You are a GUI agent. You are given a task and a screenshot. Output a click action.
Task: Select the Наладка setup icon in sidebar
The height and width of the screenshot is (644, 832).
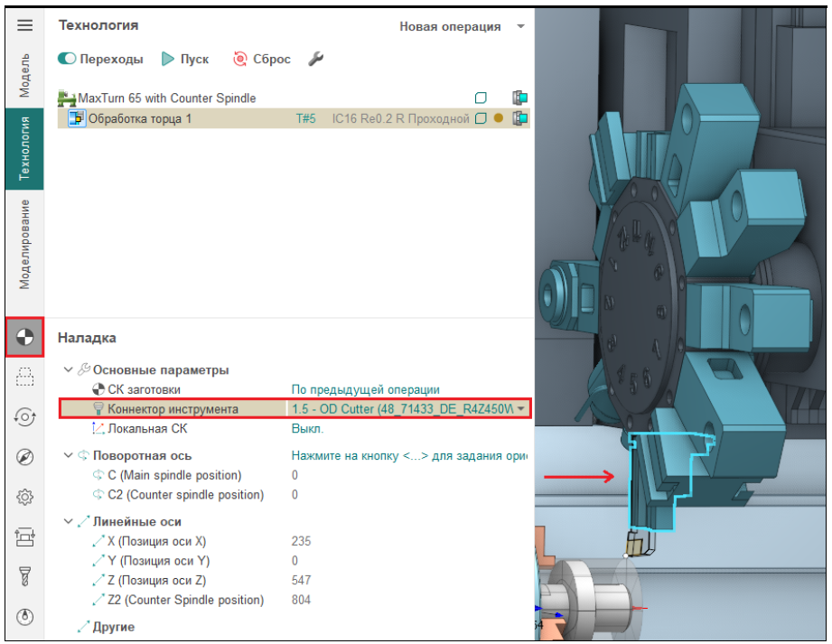pos(24,338)
